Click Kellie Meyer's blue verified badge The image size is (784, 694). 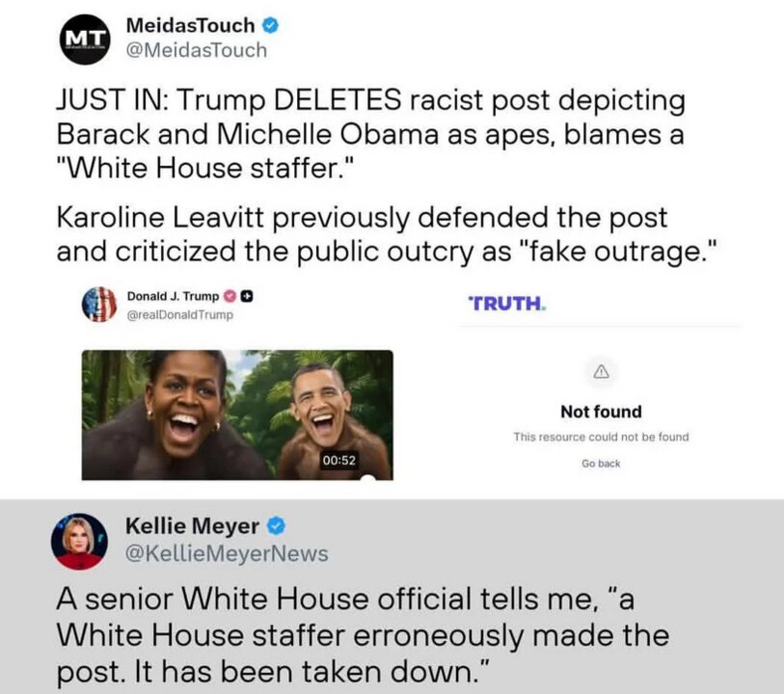(277, 526)
